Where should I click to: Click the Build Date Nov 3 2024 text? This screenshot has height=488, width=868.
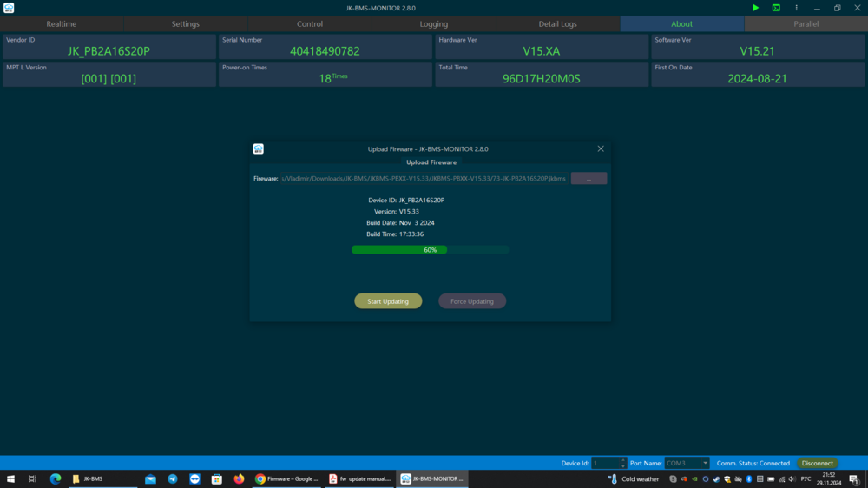(x=417, y=222)
